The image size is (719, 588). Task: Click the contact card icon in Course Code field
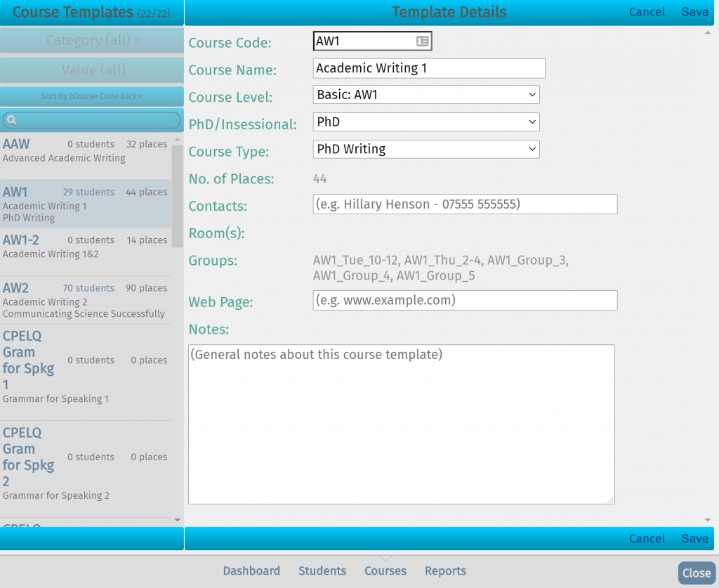(421, 41)
